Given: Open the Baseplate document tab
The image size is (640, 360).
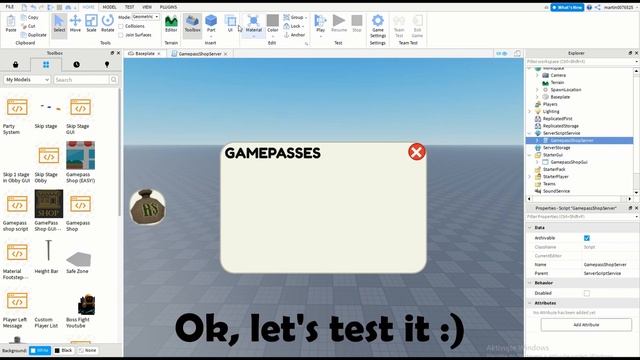Looking at the screenshot, I should (145, 53).
